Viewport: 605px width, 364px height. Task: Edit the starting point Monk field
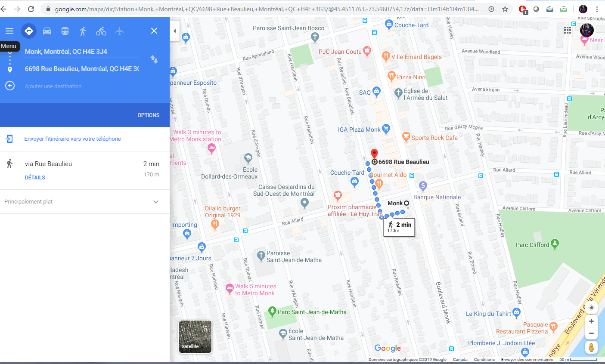coord(81,52)
